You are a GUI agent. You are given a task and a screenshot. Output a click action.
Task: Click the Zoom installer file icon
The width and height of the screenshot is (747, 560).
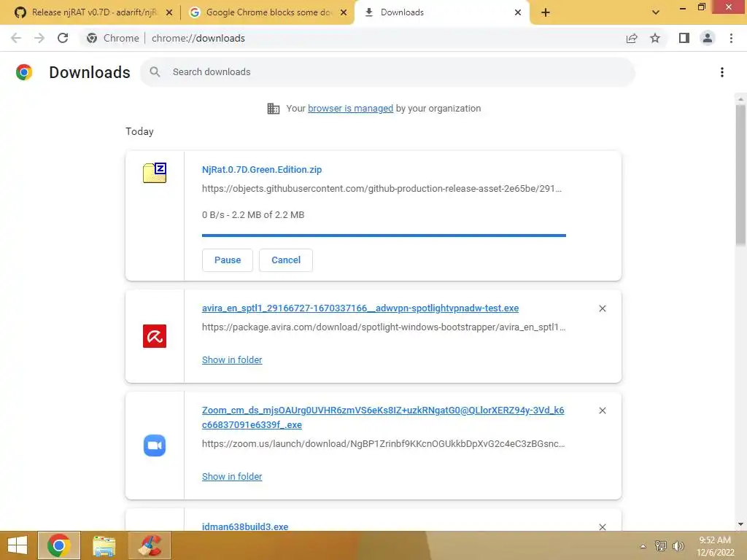point(155,446)
